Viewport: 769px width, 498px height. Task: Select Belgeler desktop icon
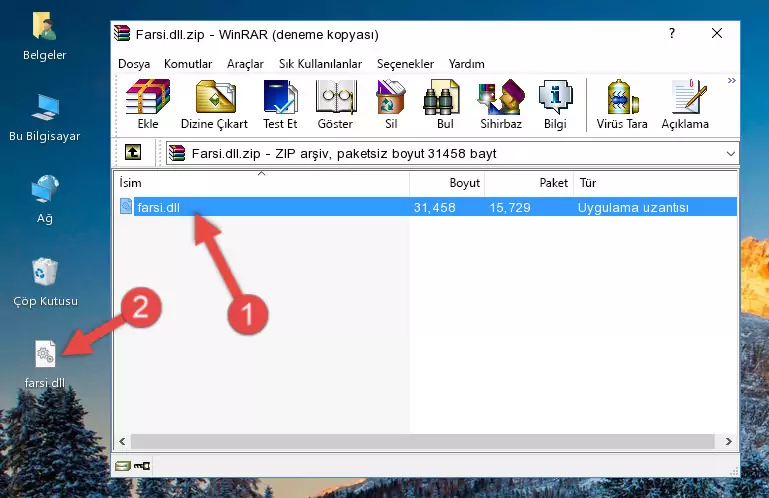[45, 37]
